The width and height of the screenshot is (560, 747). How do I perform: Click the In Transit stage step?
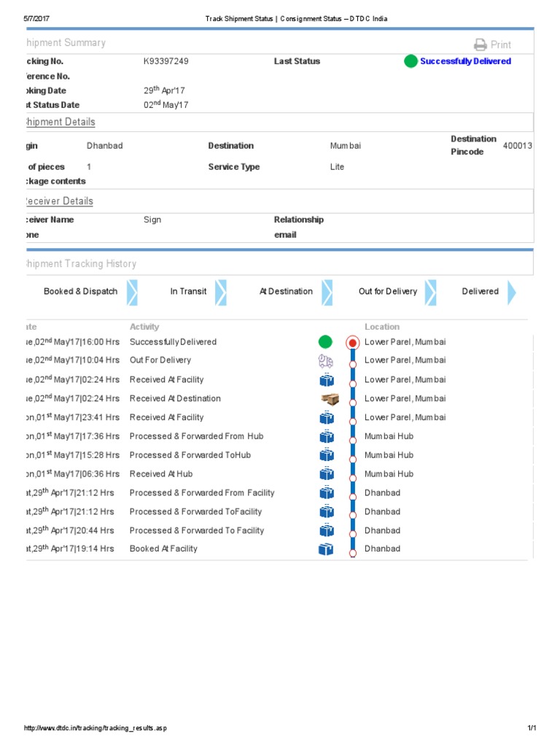tap(188, 292)
